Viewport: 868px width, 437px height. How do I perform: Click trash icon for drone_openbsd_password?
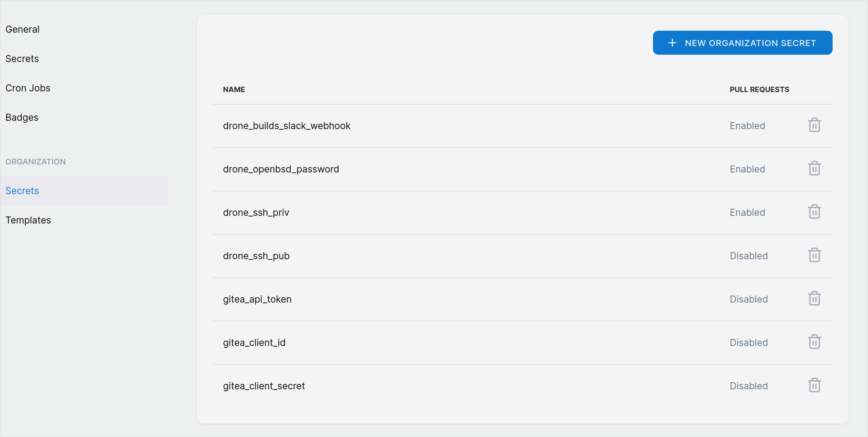[x=814, y=169]
